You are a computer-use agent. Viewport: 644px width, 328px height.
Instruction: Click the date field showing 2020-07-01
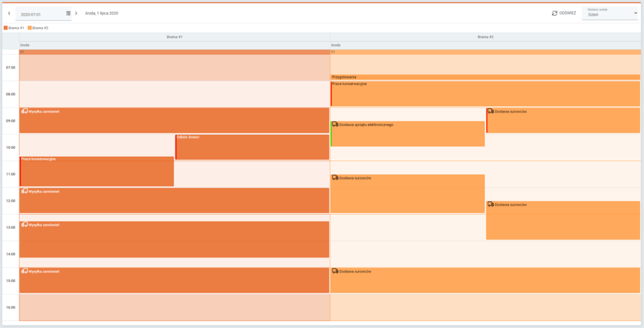(40, 14)
